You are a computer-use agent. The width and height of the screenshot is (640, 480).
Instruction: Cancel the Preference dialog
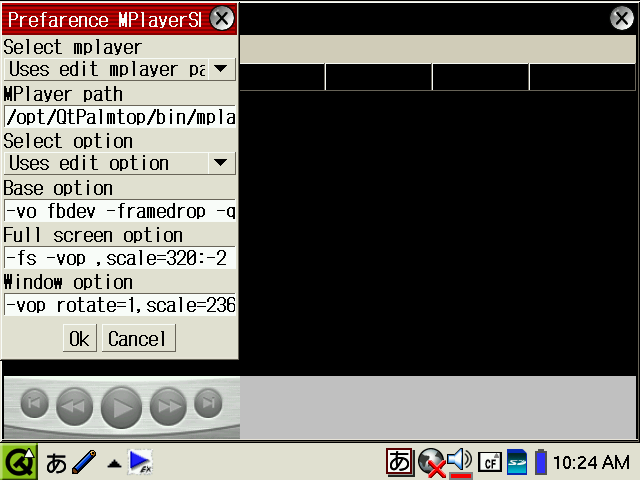[139, 338]
